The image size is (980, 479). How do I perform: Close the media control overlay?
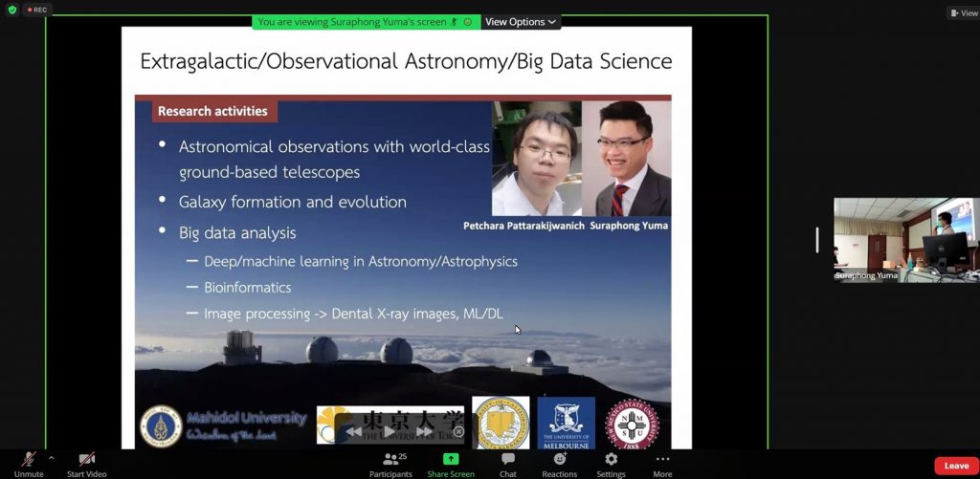pos(458,431)
